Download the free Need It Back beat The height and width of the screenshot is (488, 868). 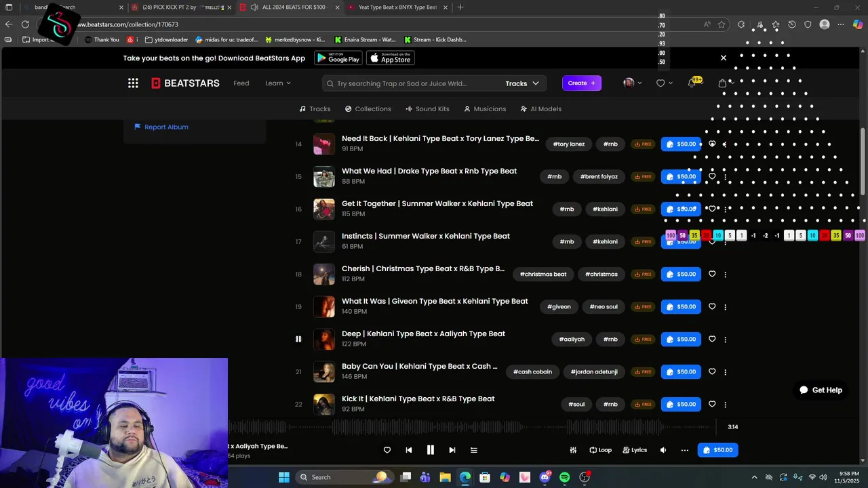click(643, 144)
